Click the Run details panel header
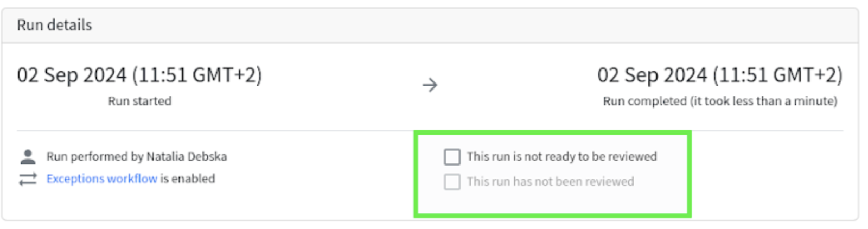Viewport: 868px width, 229px height. tap(430, 26)
